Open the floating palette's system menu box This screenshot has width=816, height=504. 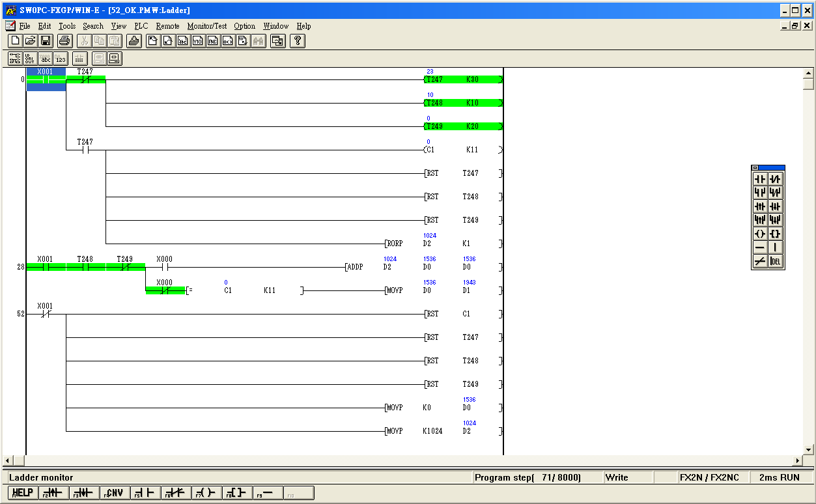755,168
